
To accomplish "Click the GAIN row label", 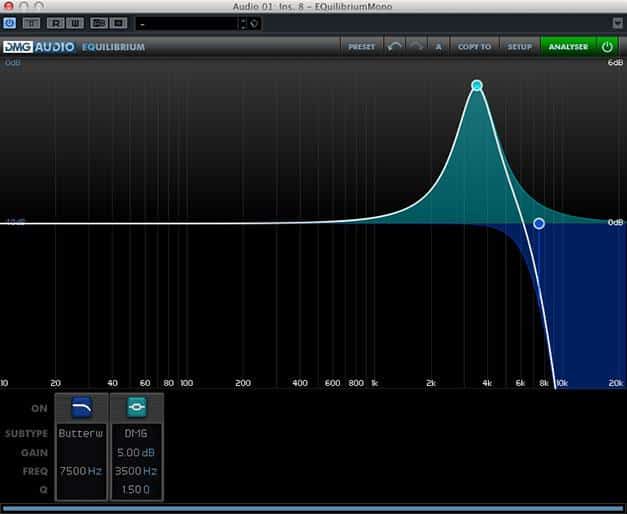I will tap(34, 452).
